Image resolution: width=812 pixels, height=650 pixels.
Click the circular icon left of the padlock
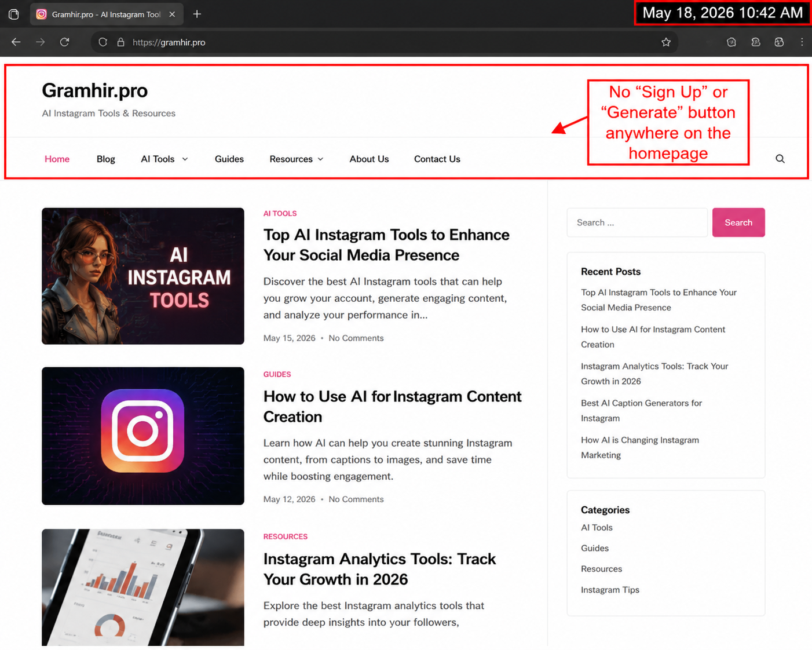click(x=103, y=42)
